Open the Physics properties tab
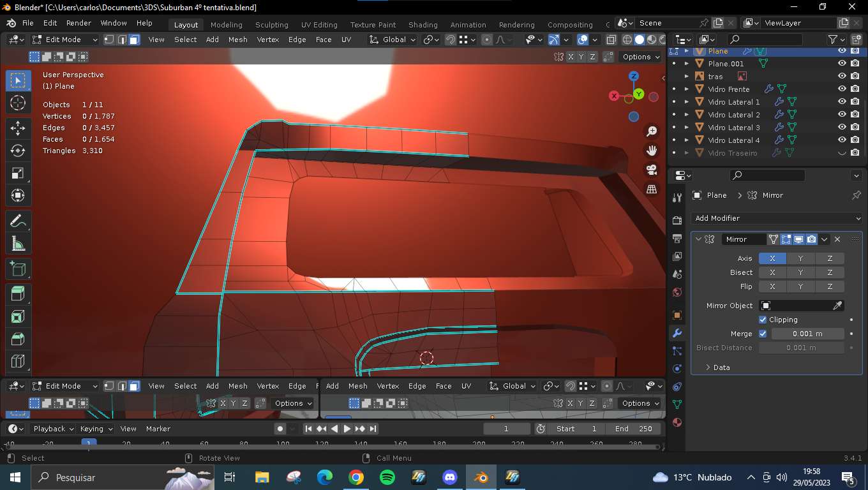This screenshot has width=868, height=490. (x=677, y=369)
